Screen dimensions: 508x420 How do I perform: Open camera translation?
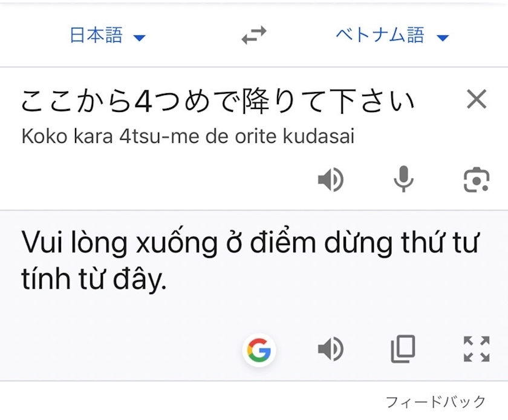pos(476,180)
